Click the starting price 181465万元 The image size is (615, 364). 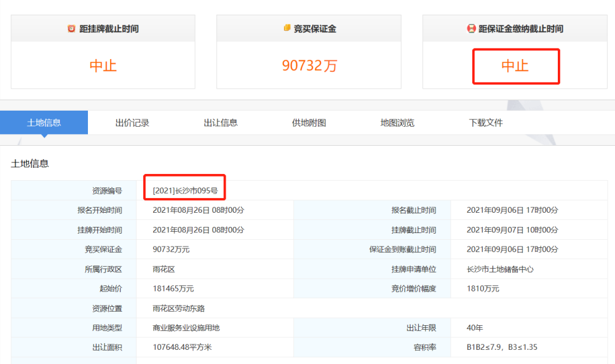[x=173, y=289]
